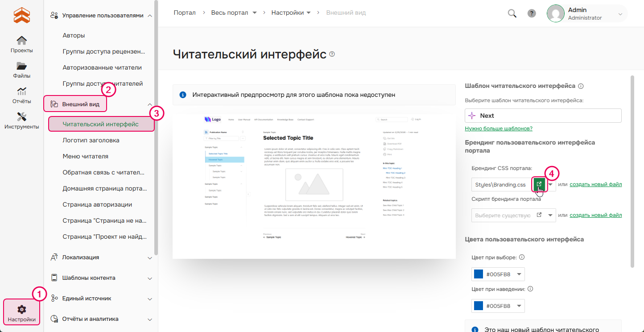This screenshot has height=332, width=644.
Task: Open Весь портал breadcrumb dropdown arrow
Action: pos(255,13)
